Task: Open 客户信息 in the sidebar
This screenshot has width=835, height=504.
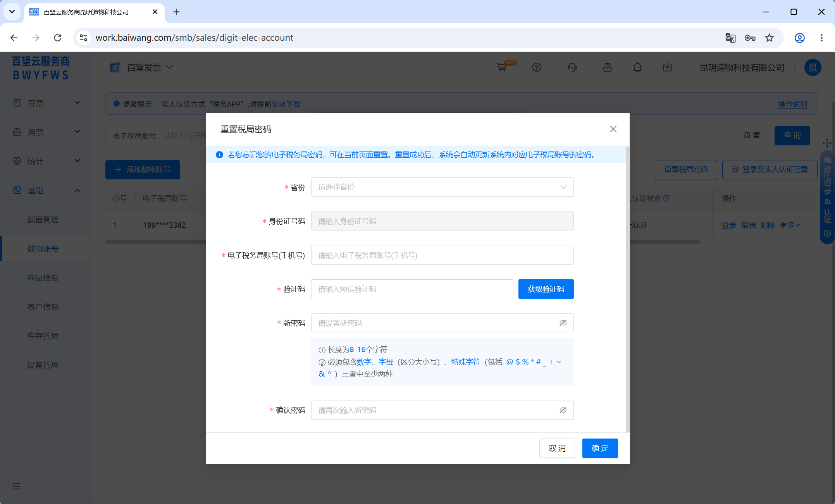Action: (x=43, y=307)
